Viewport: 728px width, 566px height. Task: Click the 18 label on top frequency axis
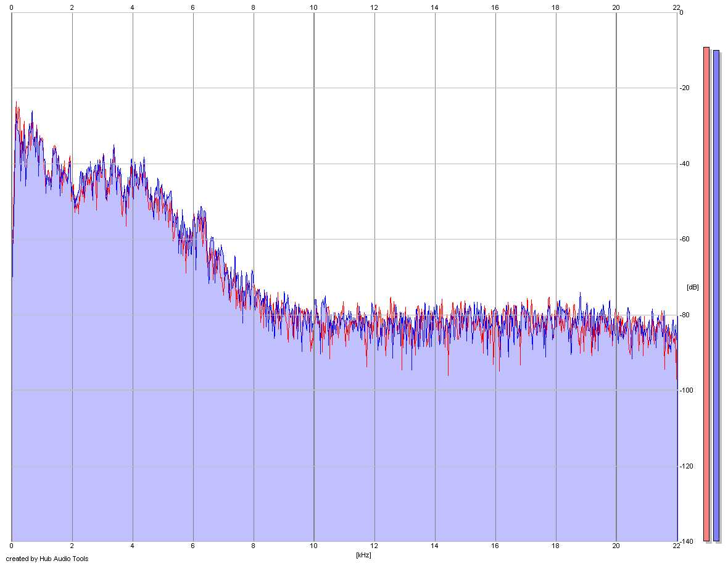pos(555,7)
